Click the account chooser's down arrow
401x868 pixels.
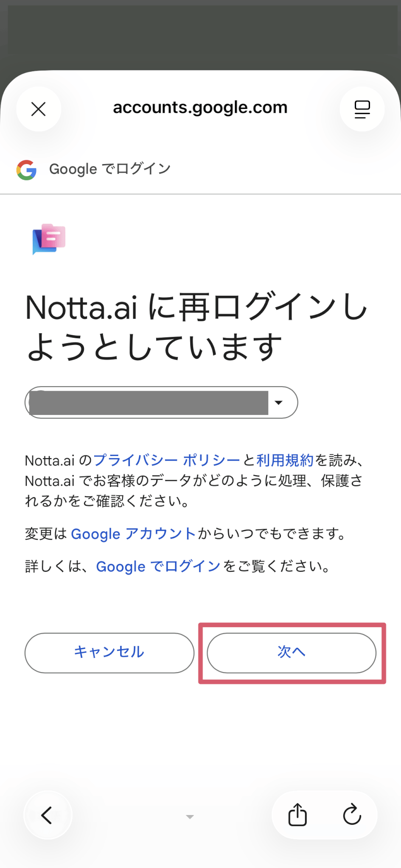pos(279,403)
